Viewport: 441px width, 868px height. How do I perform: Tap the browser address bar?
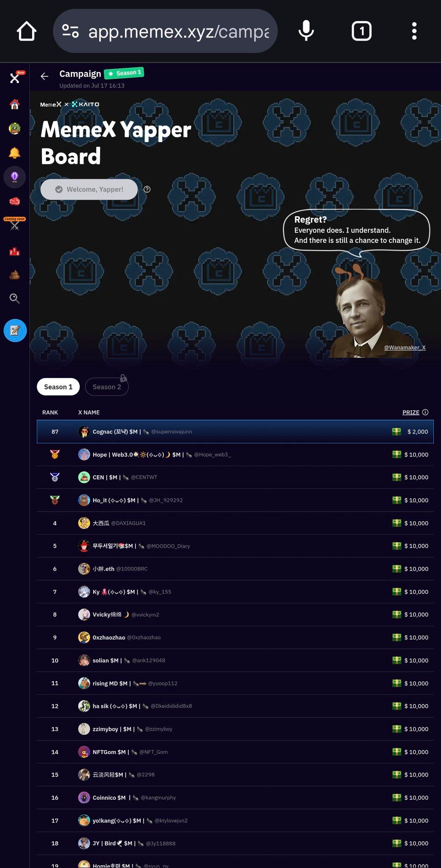[x=165, y=31]
